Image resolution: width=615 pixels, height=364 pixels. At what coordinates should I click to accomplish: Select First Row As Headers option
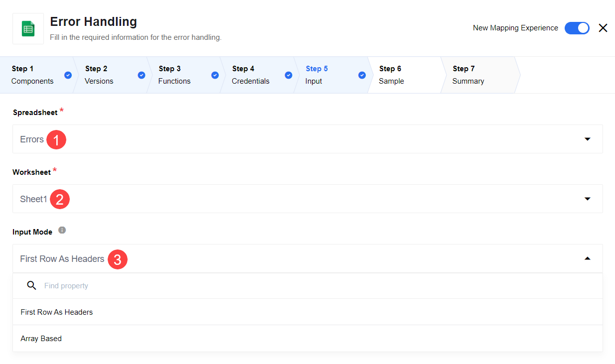click(307, 312)
